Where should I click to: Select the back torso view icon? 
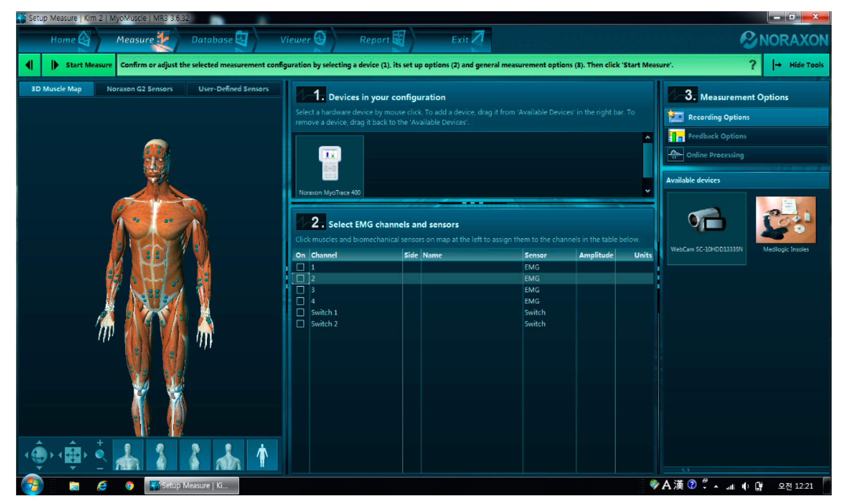coord(228,455)
